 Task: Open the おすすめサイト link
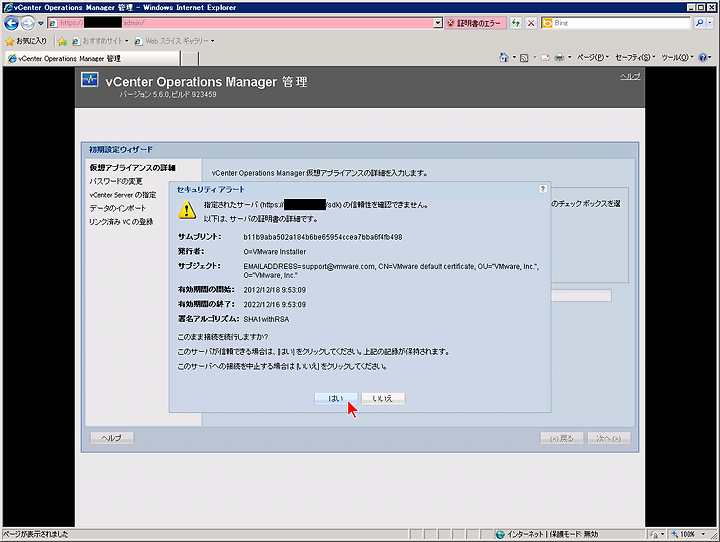[x=100, y=41]
